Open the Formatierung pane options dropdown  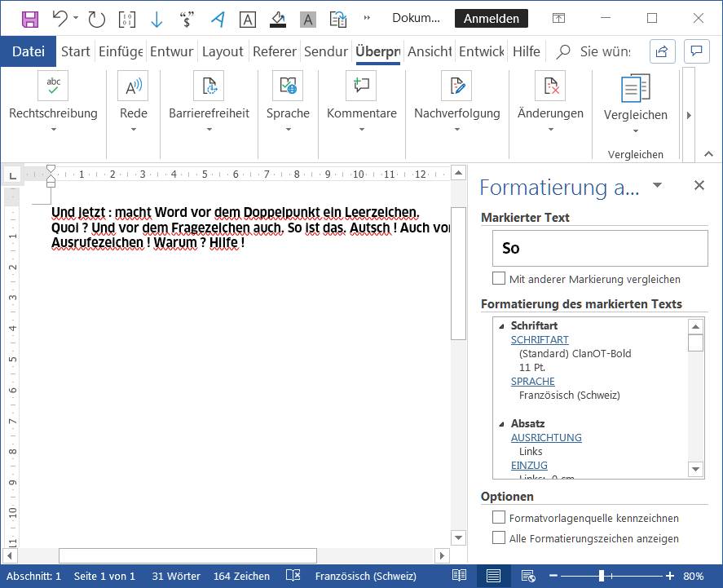658,185
